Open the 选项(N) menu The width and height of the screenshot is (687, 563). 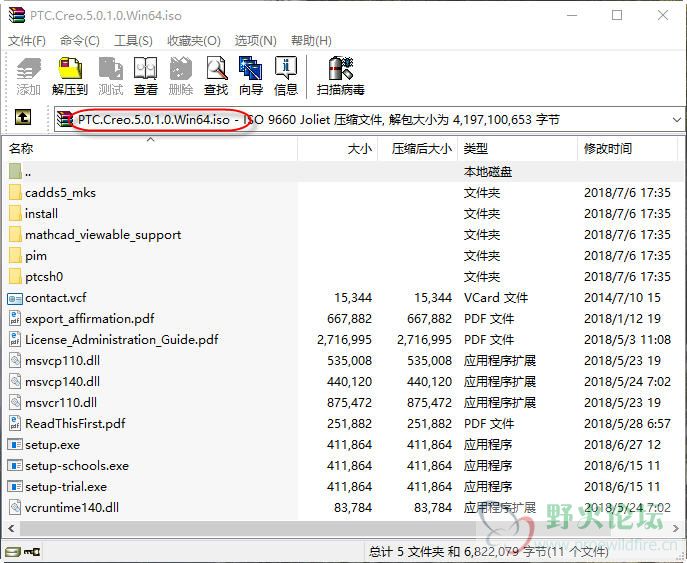point(255,41)
